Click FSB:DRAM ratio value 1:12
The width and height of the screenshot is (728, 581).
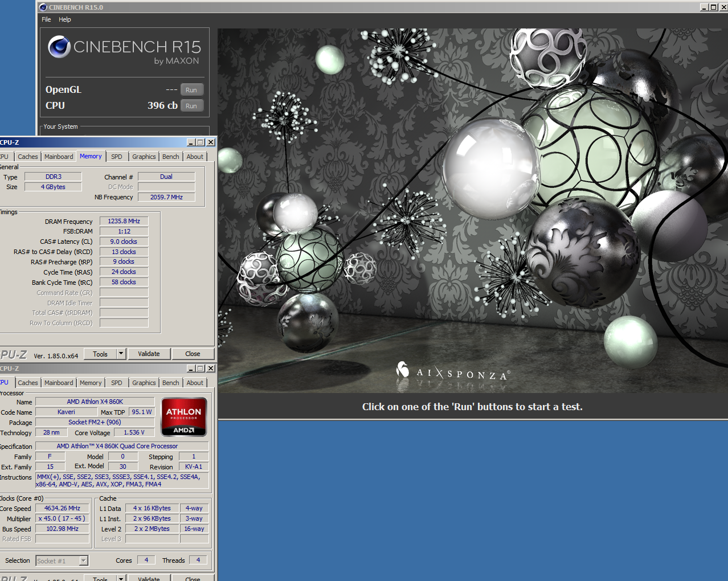tap(124, 231)
